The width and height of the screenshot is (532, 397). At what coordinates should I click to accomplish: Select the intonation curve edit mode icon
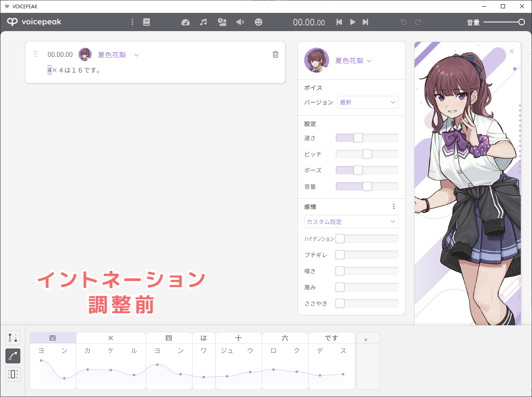(x=13, y=356)
